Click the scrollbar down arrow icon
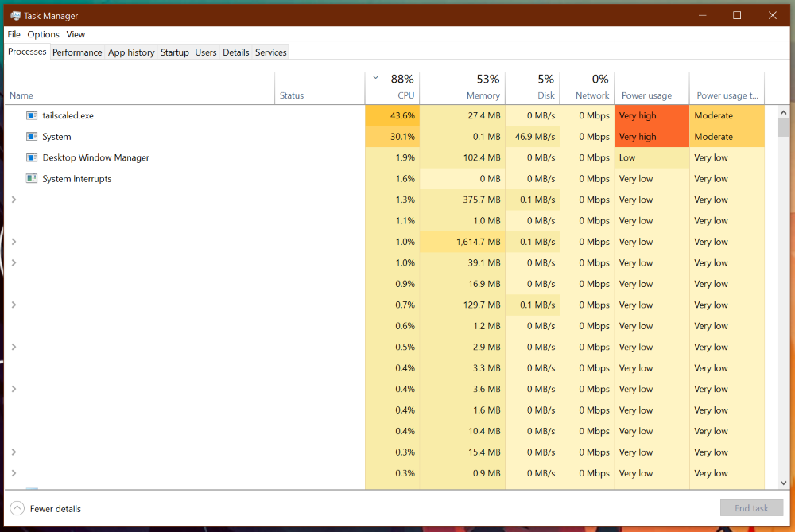This screenshot has height=532, width=795. click(x=783, y=482)
